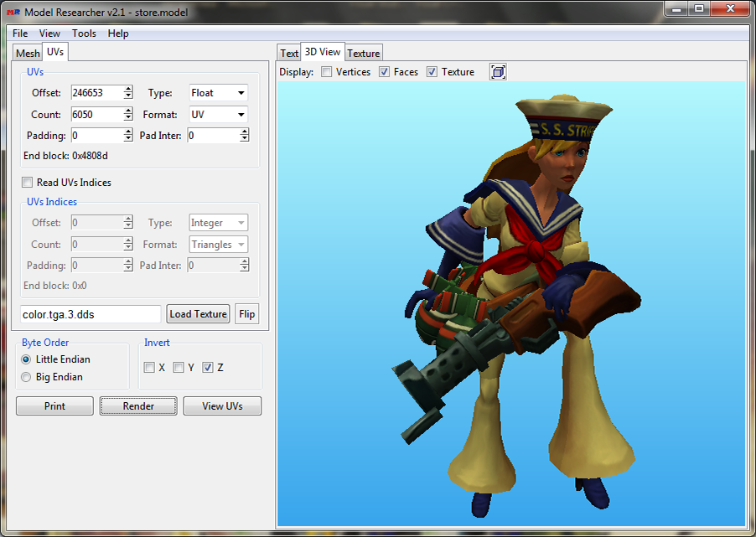Check the Invert Y checkbox
756x537 pixels.
tap(179, 367)
